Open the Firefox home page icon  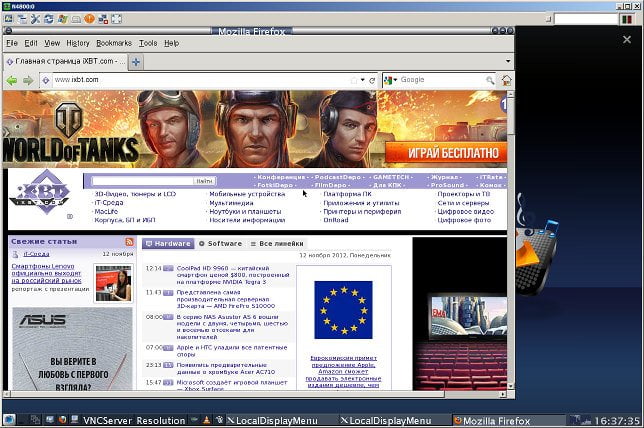[x=506, y=81]
